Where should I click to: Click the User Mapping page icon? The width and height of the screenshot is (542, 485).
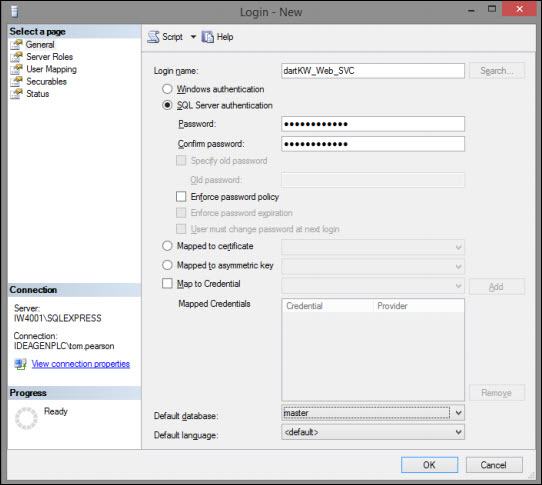(x=16, y=69)
